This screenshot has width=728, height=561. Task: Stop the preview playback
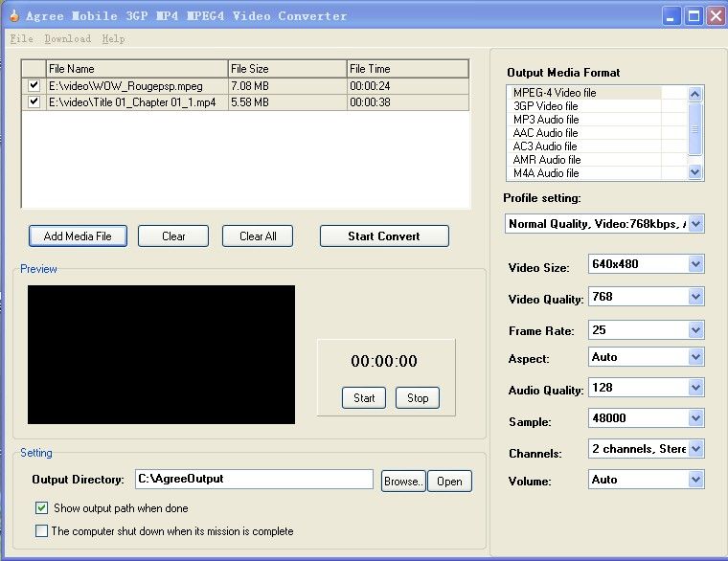[x=418, y=397]
